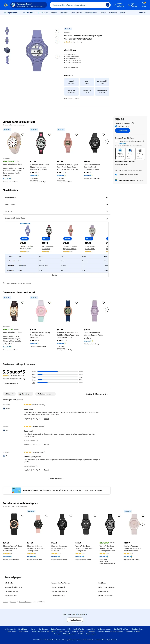The image size is (150, 644).
Task: Click View all reviews (10) button
Action: (57, 479)
